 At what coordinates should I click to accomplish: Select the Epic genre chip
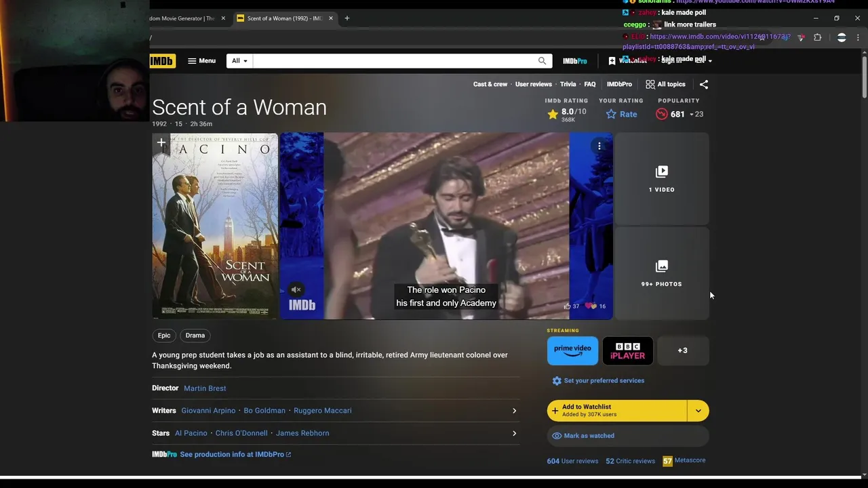pos(164,335)
